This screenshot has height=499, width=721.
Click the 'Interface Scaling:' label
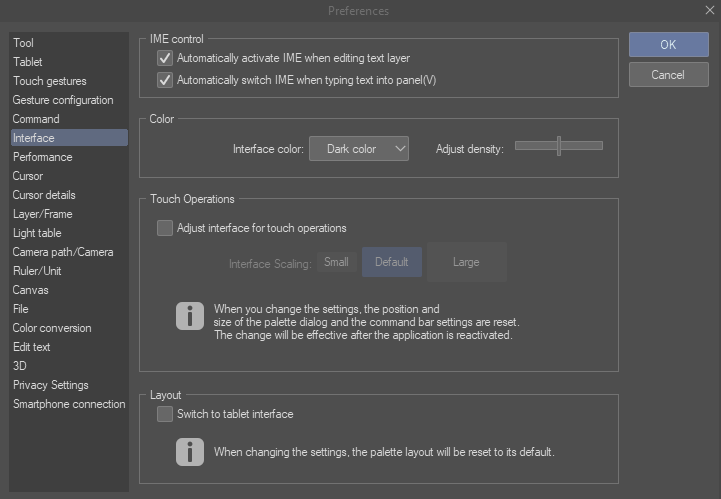270,264
